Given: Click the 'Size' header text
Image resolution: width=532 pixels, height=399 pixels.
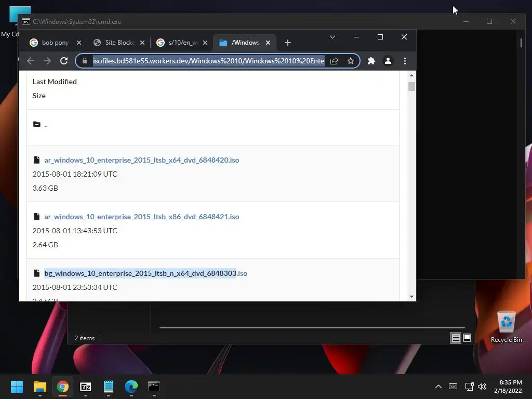Looking at the screenshot, I should pyautogui.click(x=39, y=96).
